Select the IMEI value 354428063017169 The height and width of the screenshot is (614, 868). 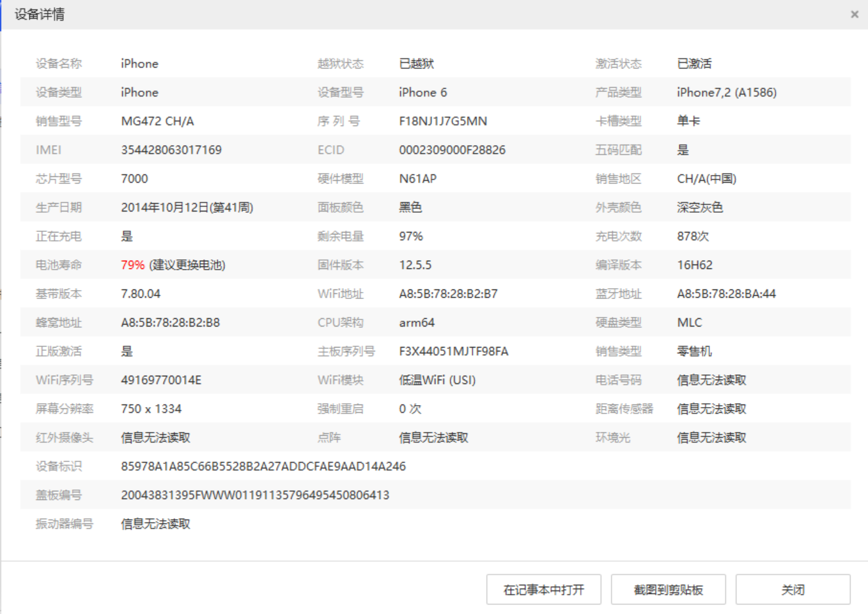171,150
